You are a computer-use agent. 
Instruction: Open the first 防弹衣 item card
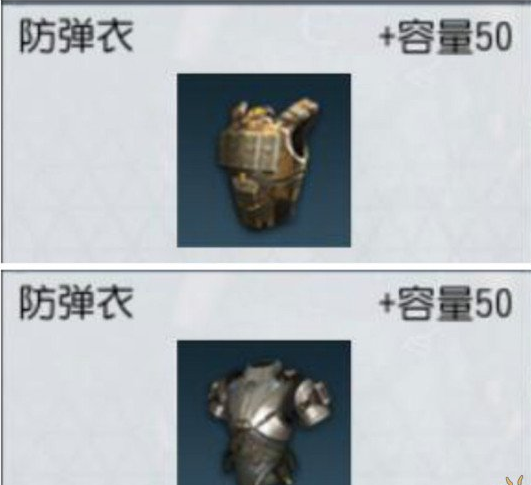click(x=266, y=134)
